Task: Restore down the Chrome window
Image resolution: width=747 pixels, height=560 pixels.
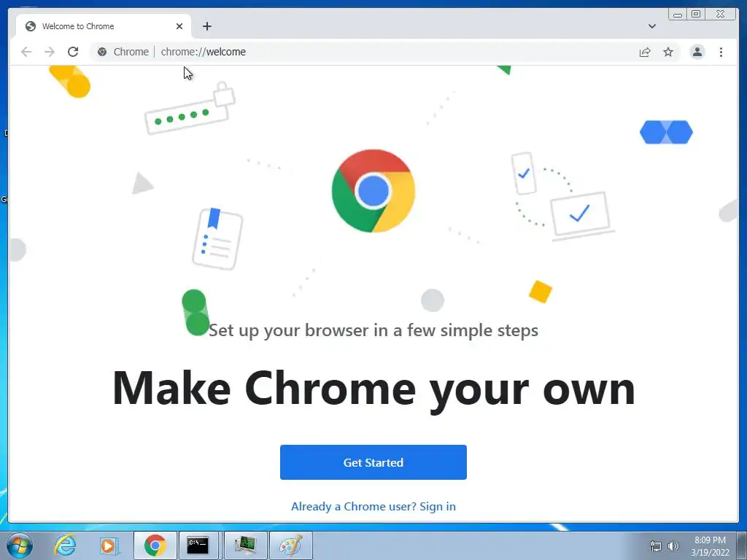Action: pos(695,15)
